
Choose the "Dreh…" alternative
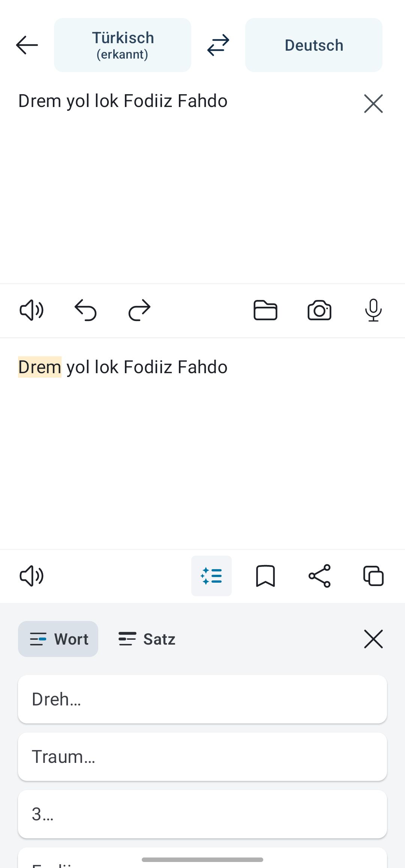(202, 699)
